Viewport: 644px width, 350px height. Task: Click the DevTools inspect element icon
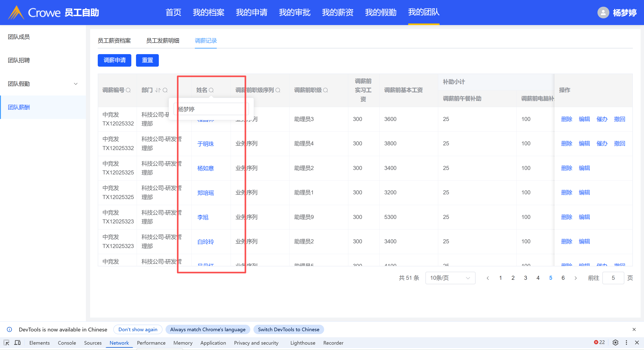coord(6,343)
